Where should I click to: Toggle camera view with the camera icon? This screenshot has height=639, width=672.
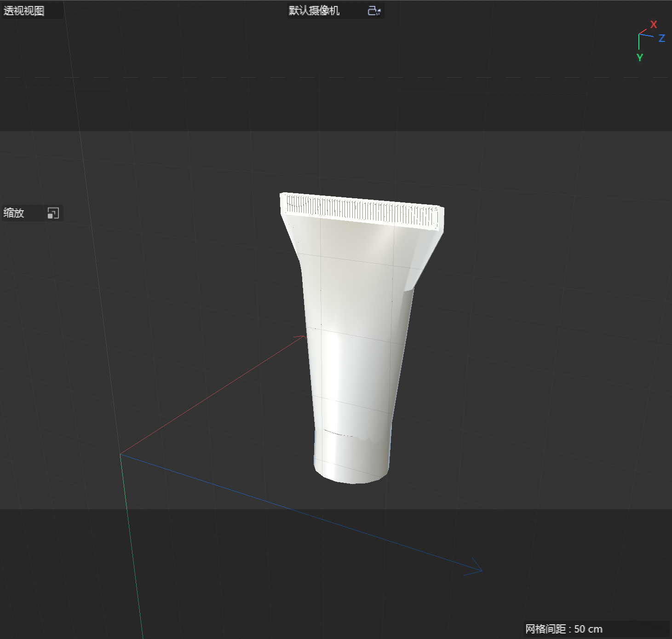click(373, 11)
